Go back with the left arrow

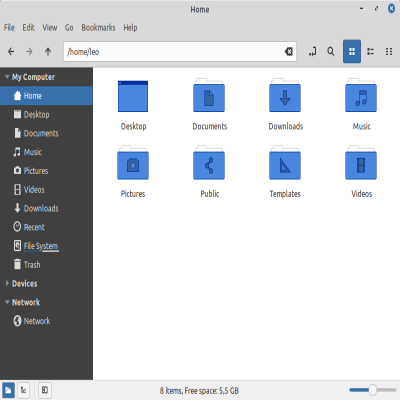tap(11, 52)
